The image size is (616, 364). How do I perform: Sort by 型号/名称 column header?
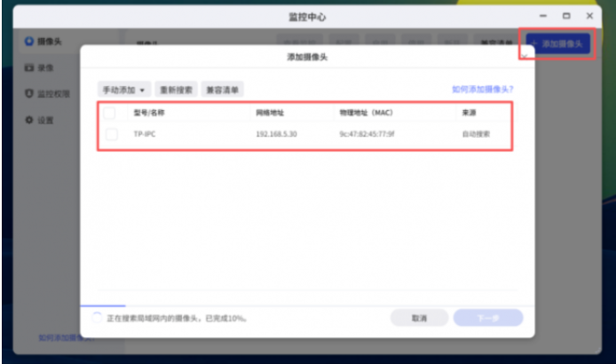[x=149, y=114]
